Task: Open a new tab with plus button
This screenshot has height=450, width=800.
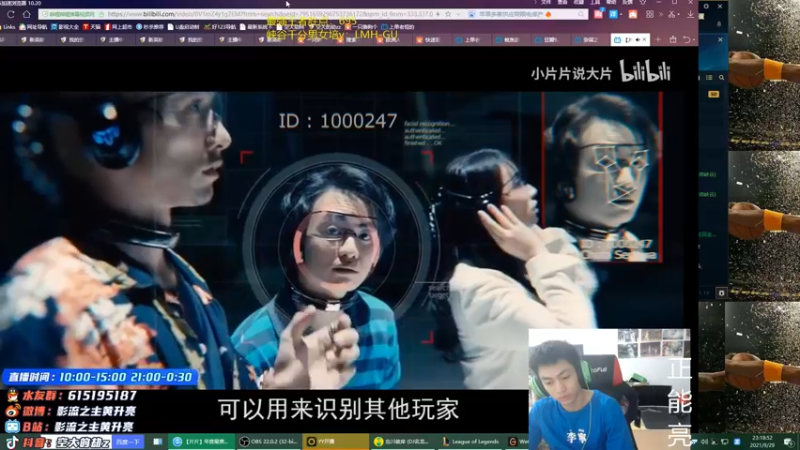Action: click(x=658, y=39)
